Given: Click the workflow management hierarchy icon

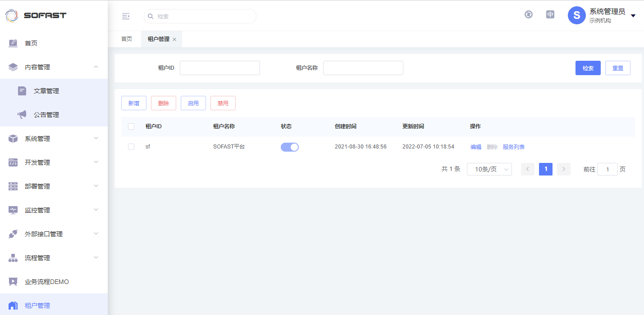Looking at the screenshot, I should tap(13, 258).
